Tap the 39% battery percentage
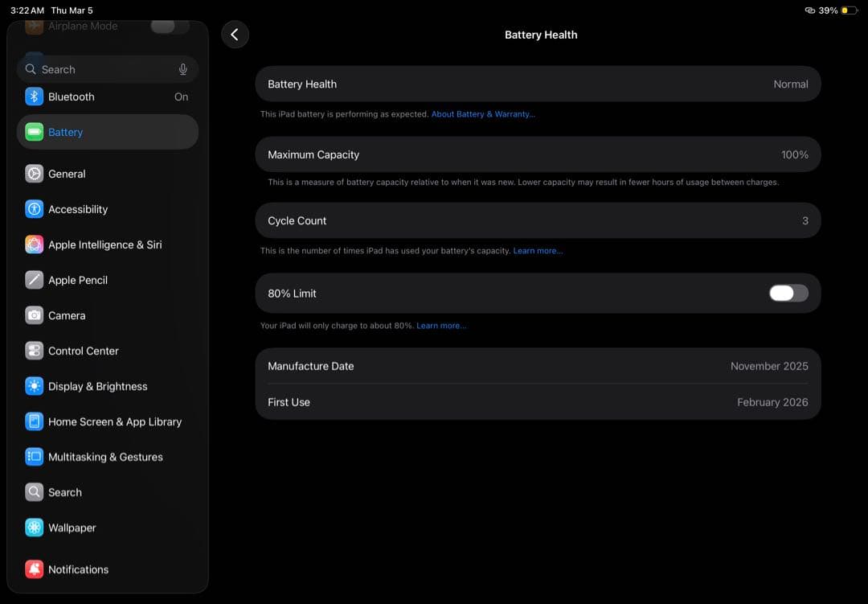The image size is (868, 604). [828, 10]
